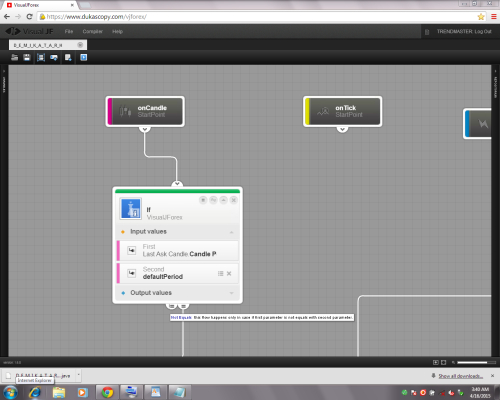500x400 pixels.
Task: Open Google Chrome from the taskbar
Action: coord(107,392)
